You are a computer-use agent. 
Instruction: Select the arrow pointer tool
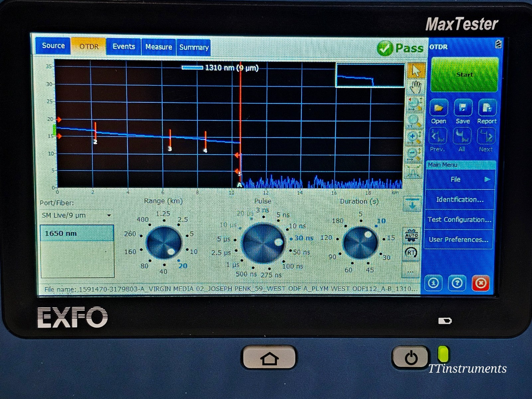pos(416,71)
